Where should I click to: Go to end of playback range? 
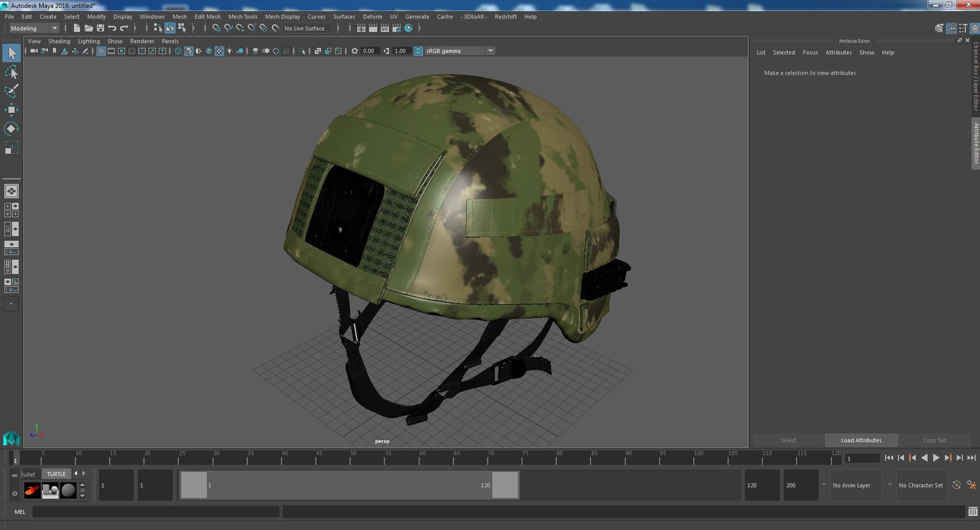pos(971,458)
